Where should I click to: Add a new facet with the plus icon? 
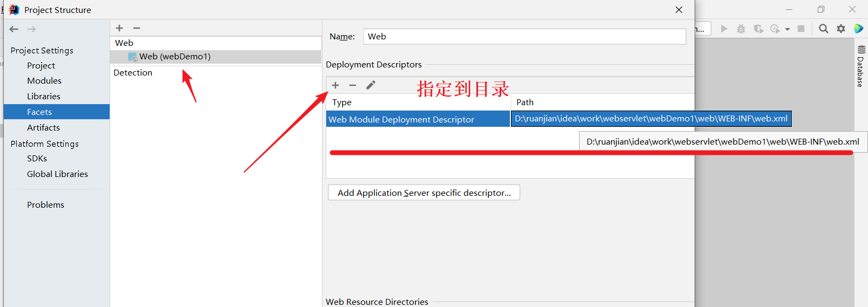[x=119, y=28]
